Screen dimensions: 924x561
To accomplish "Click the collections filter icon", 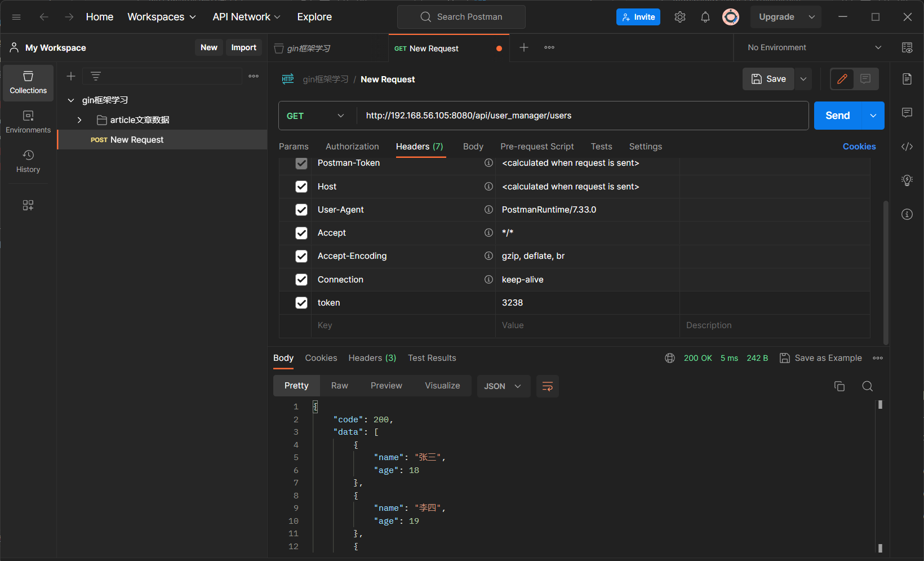I will click(96, 76).
